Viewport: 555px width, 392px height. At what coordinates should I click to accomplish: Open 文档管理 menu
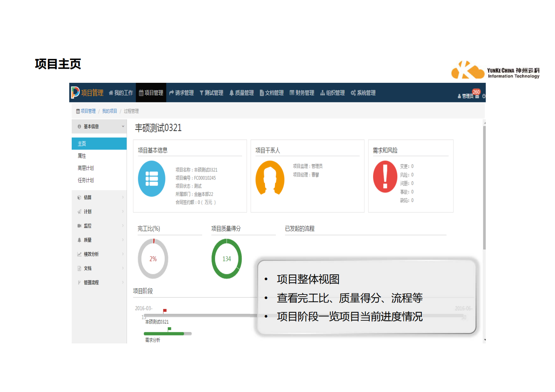tap(272, 93)
